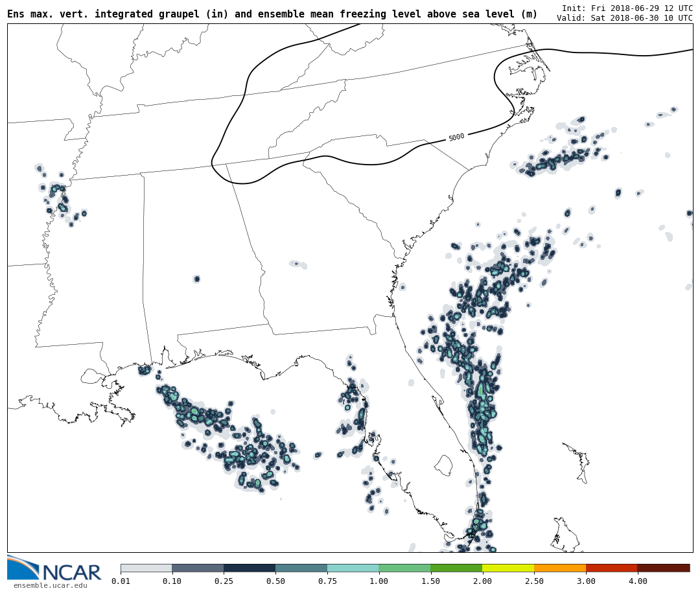The width and height of the screenshot is (700, 593).
Task: Select the light gray 0.01–0.10 colorbar swatch
Action: click(x=146, y=568)
